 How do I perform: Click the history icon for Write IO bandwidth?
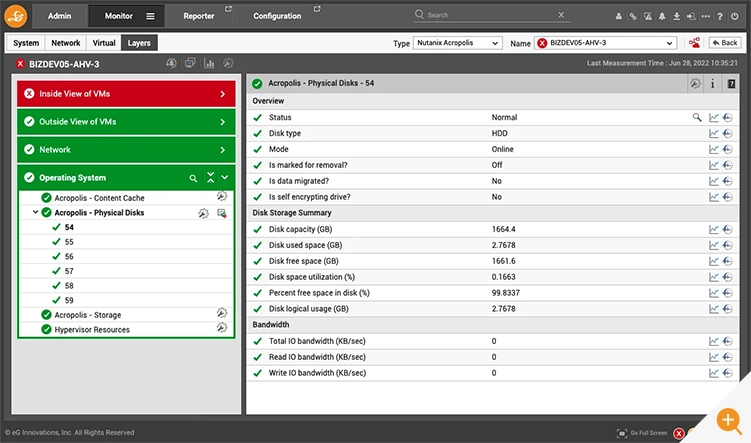728,373
